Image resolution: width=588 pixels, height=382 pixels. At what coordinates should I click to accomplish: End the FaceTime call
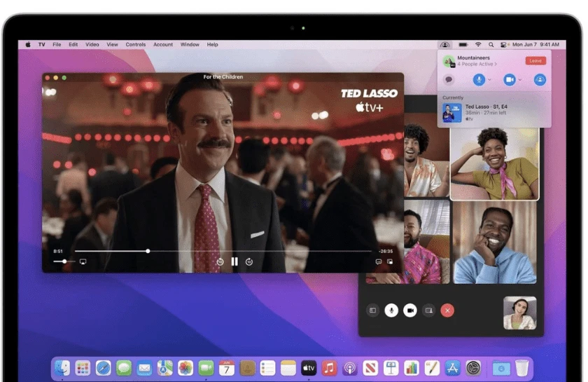[x=447, y=311]
